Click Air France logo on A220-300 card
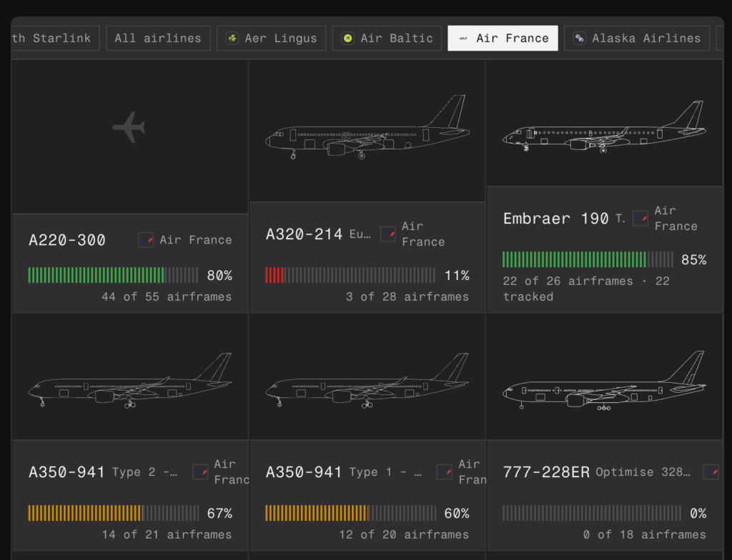The width and height of the screenshot is (732, 560). pyautogui.click(x=146, y=240)
